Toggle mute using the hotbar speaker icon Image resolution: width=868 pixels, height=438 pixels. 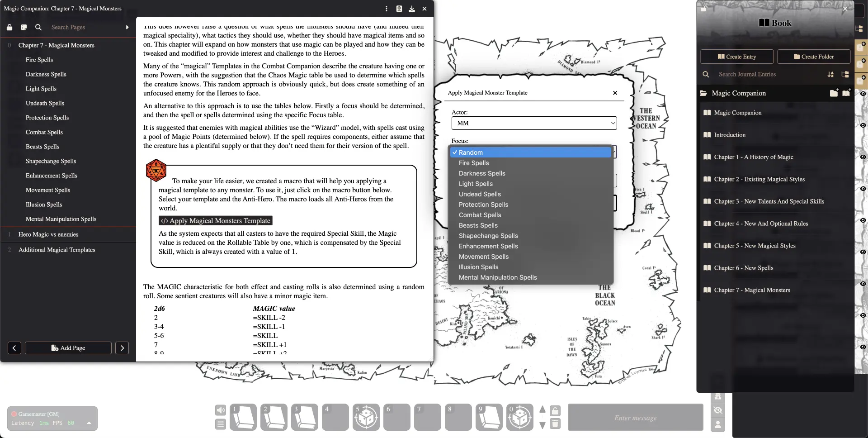220,410
